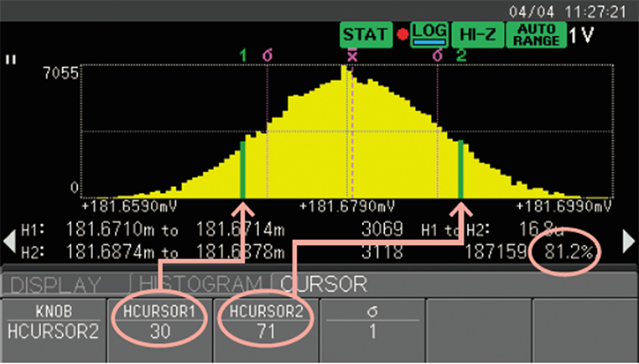Click the pause icon near histogram
Viewport: 639px width, 364px height.
[11, 60]
